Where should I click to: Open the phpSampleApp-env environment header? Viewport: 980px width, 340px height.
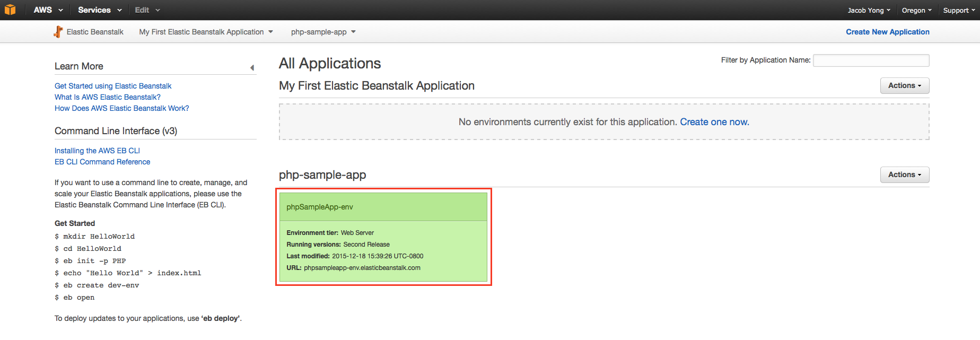pos(383,207)
